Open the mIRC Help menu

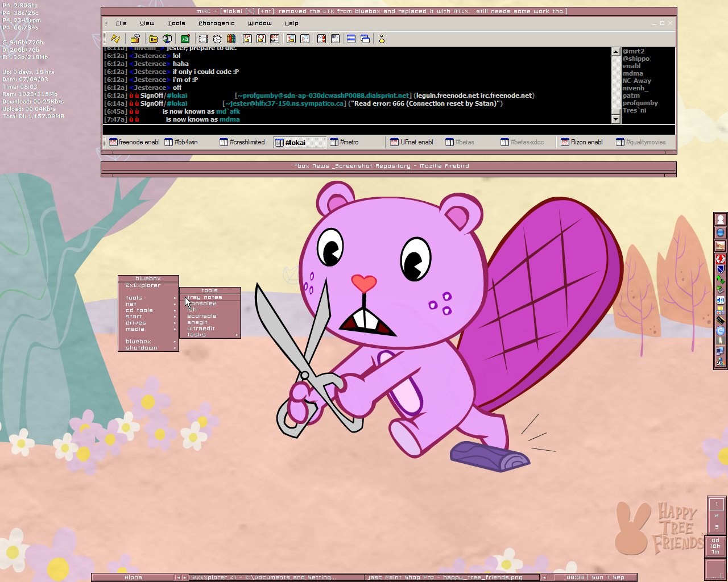(291, 23)
